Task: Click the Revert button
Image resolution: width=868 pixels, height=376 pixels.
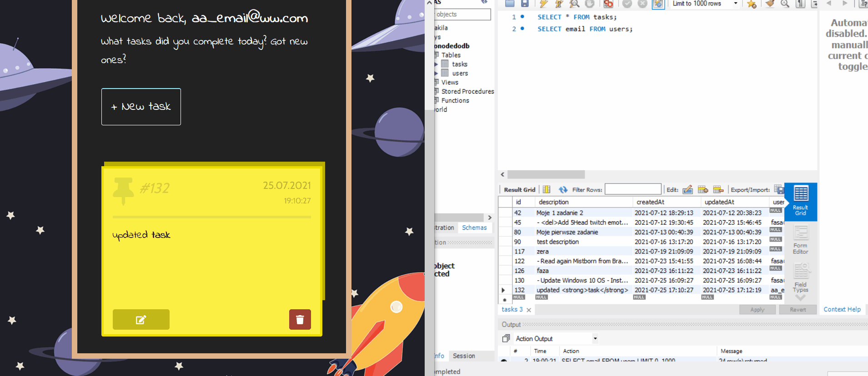Action: tap(798, 309)
